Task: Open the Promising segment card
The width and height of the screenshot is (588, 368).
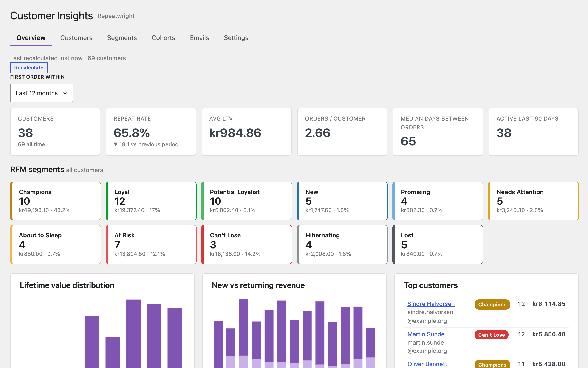Action: [x=438, y=201]
